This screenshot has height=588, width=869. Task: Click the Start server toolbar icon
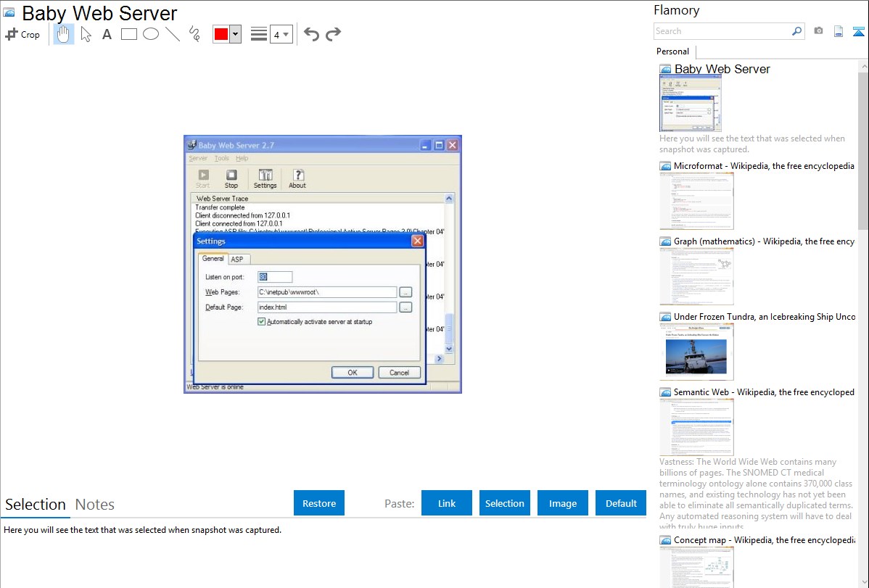pos(203,179)
